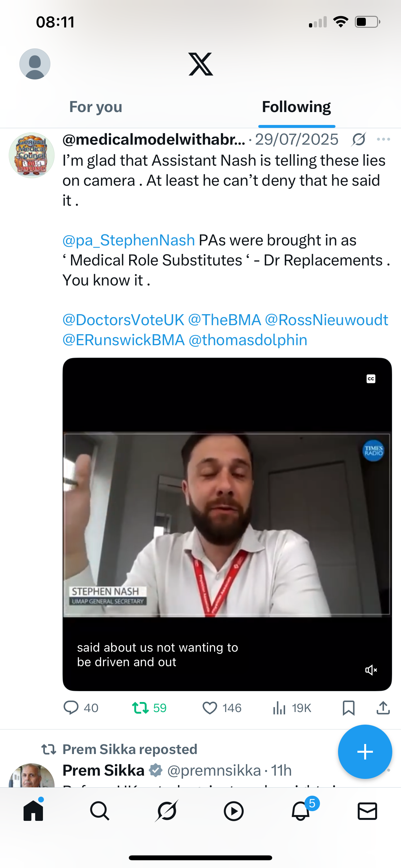Select the Following tab
The width and height of the screenshot is (401, 868).
click(x=296, y=107)
